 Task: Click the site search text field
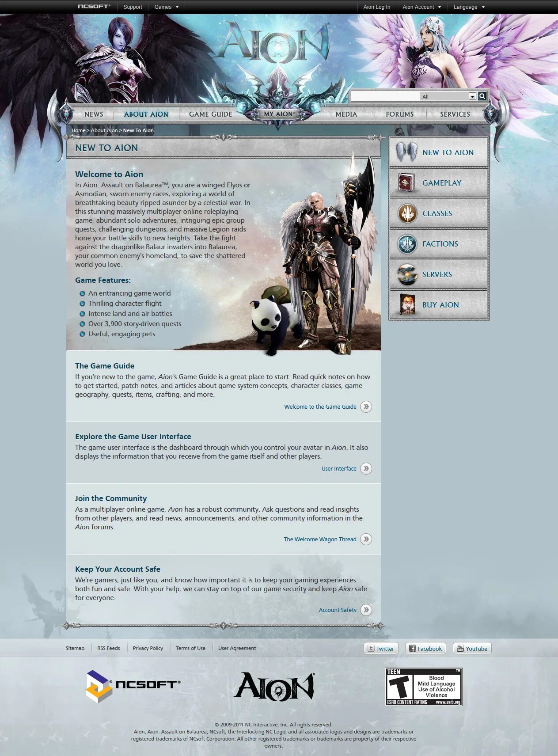click(x=385, y=96)
